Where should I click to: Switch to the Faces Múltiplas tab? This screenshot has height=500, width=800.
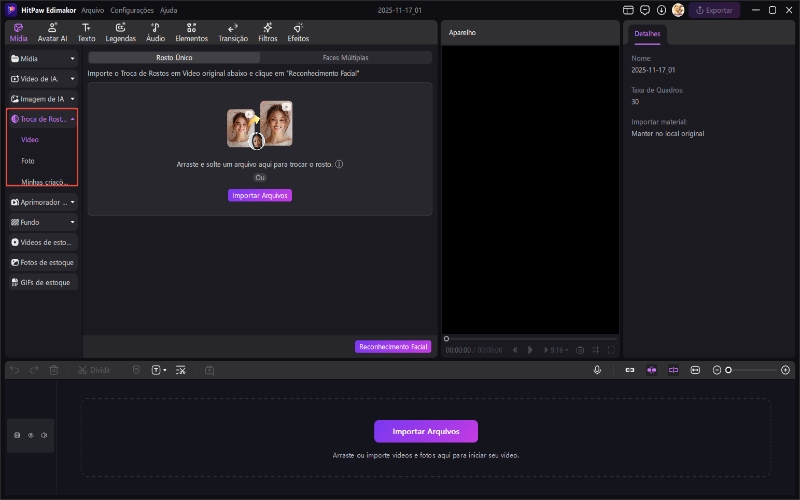[x=345, y=58]
